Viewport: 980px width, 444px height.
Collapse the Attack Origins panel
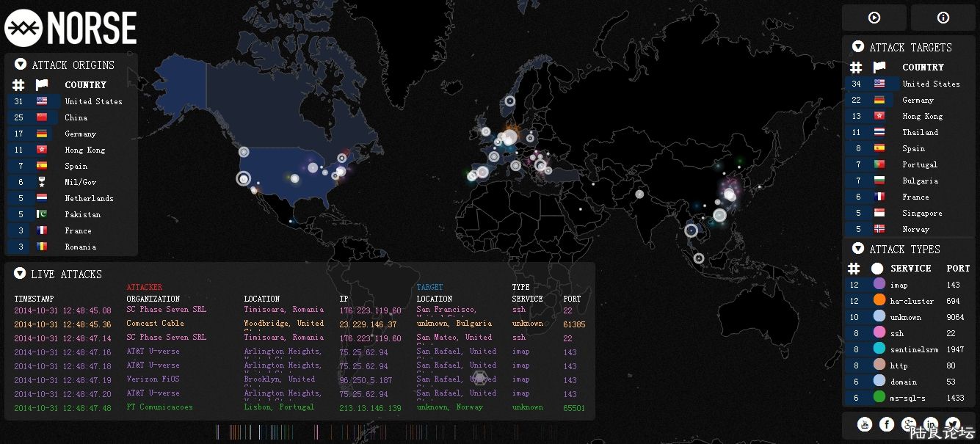tap(21, 65)
